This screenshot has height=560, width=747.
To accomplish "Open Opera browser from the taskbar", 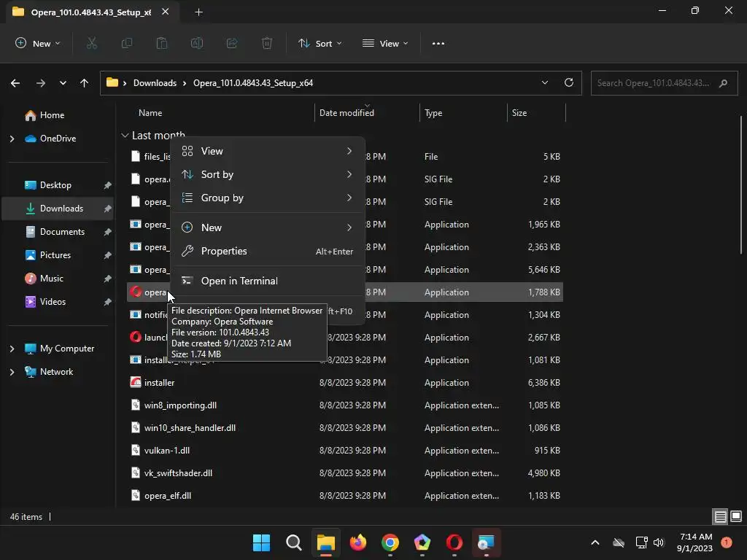I will tap(454, 542).
